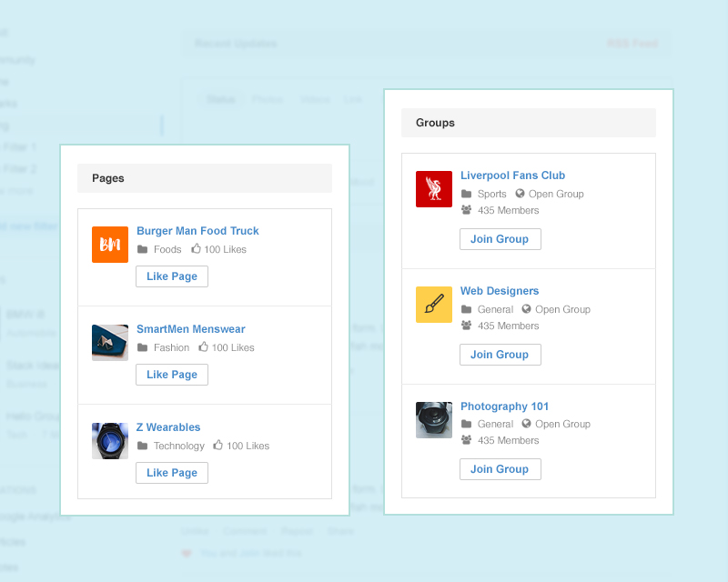The width and height of the screenshot is (728, 582).
Task: Click the folder icon beside Fashion
Action: point(143,347)
